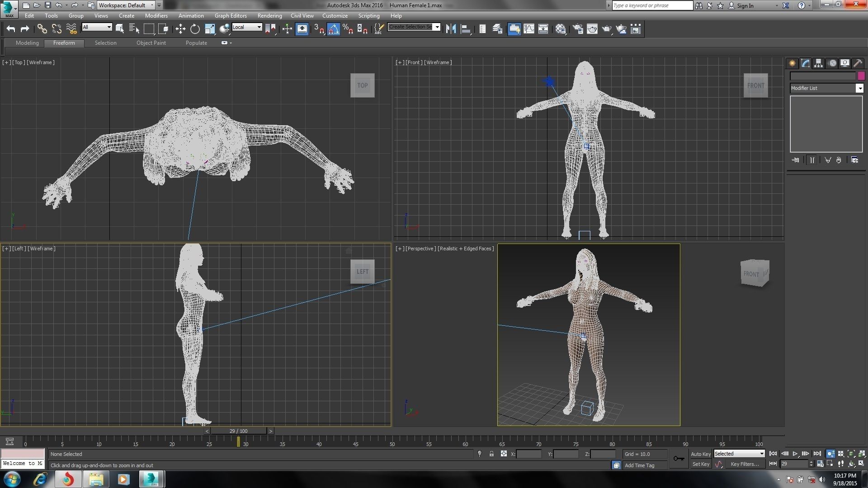Choose the Select Object tool
868x488 pixels.
[x=120, y=29]
